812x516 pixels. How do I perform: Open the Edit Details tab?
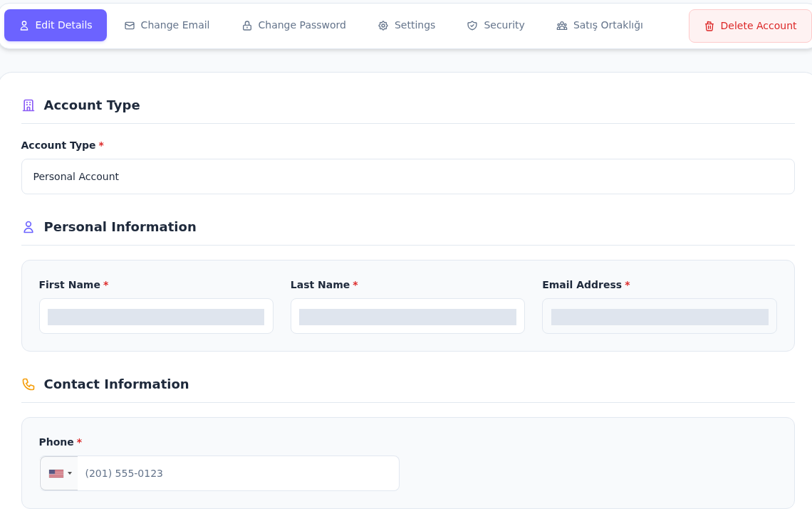[x=56, y=26]
